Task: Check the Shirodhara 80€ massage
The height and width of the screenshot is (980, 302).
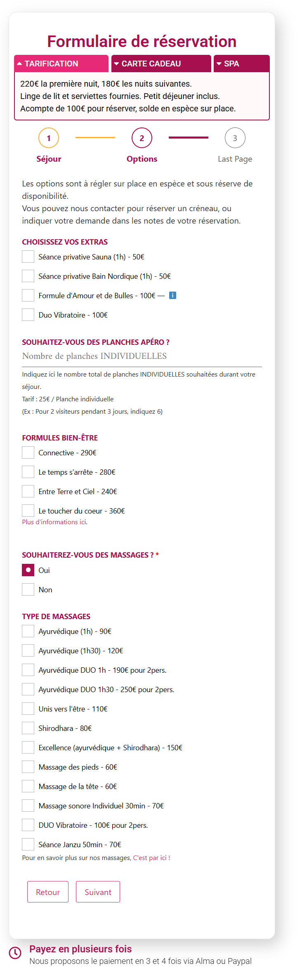Action: 28,728
